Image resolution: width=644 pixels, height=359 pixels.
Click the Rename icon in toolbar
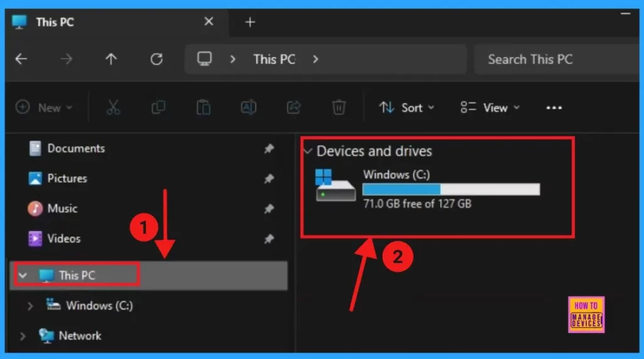248,108
